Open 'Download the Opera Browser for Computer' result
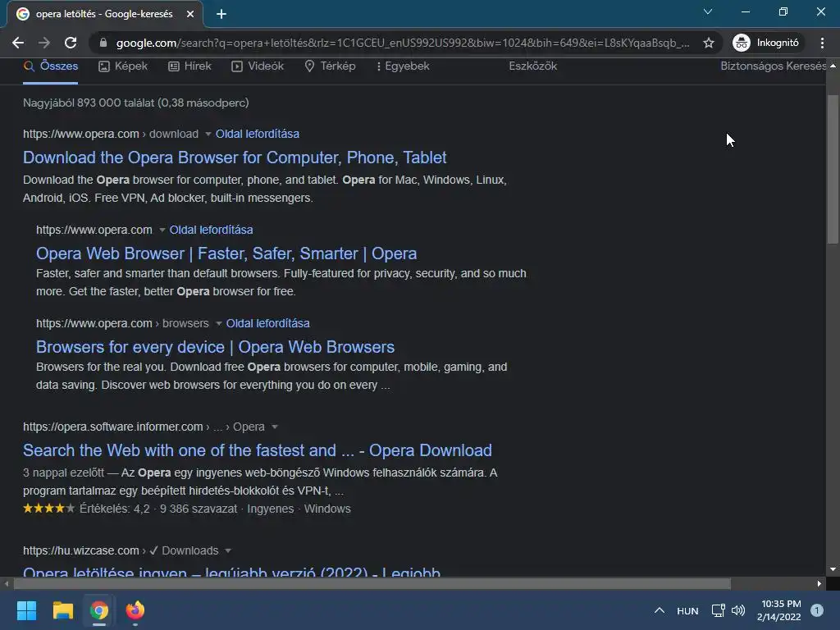840x630 pixels. pos(235,157)
